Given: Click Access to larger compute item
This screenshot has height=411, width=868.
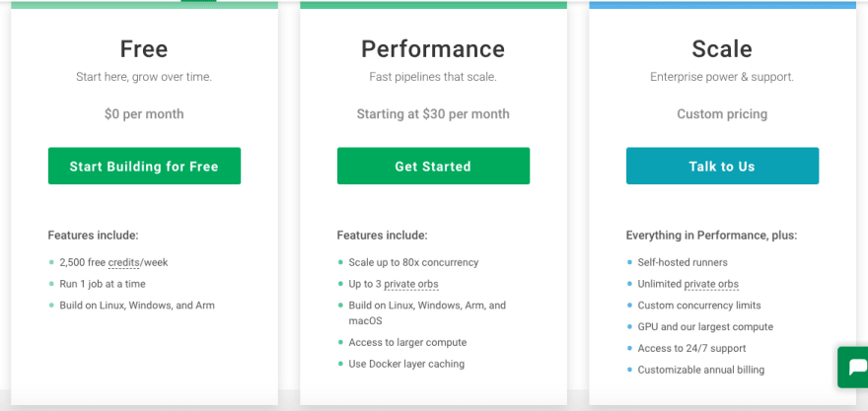Looking at the screenshot, I should click(407, 342).
